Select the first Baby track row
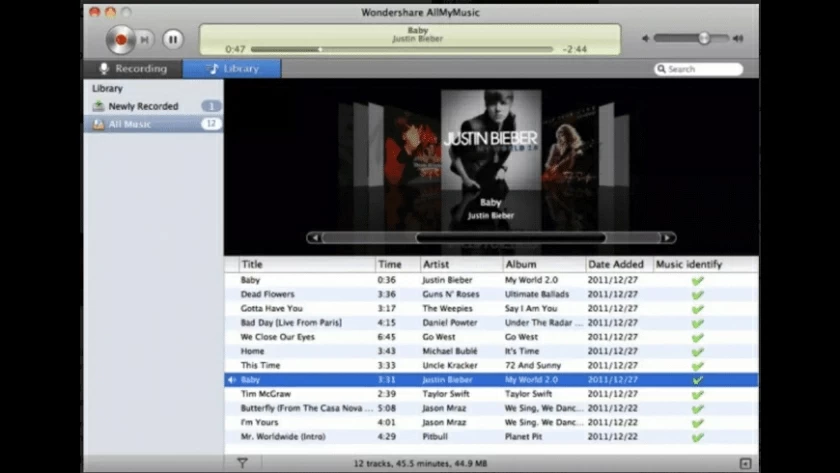 [491, 280]
